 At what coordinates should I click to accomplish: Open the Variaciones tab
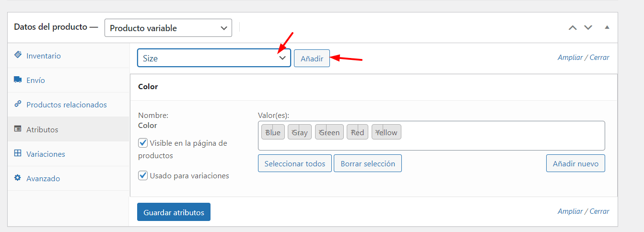69,154
